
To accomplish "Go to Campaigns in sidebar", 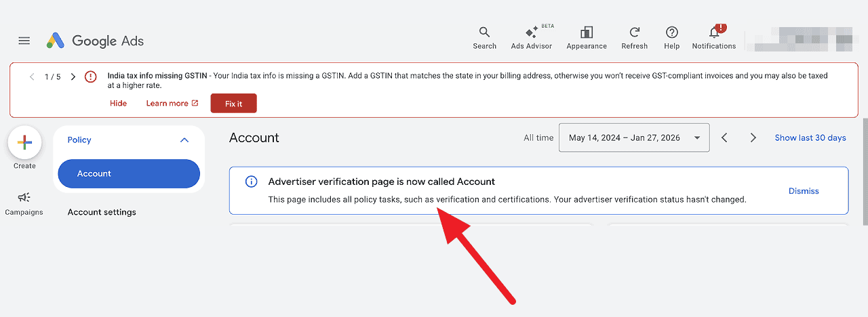I will point(24,203).
